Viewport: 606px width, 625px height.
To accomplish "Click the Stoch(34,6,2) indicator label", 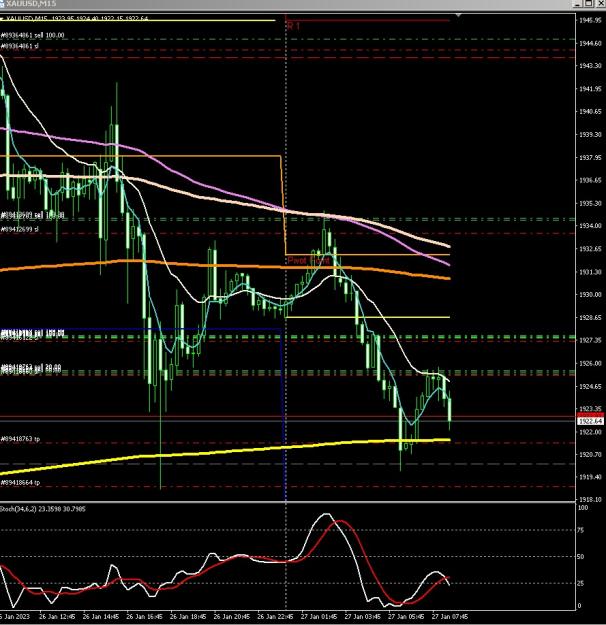I will pyautogui.click(x=43, y=509).
